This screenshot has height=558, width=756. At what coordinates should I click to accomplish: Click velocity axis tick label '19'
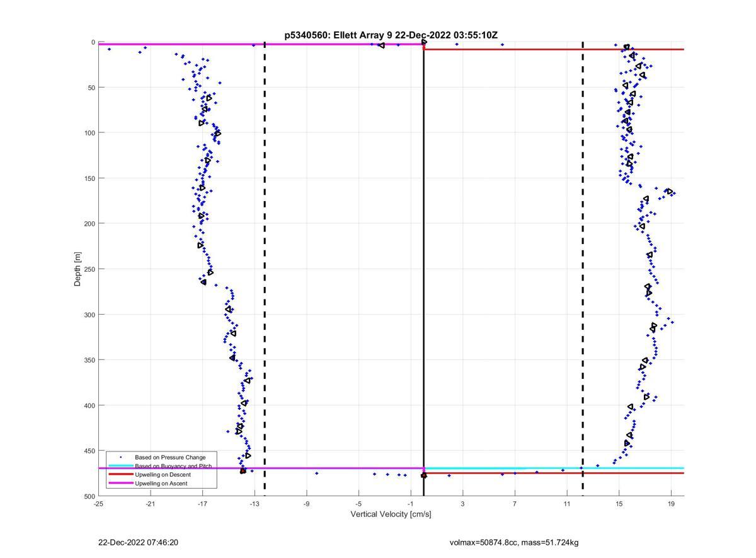671,503
